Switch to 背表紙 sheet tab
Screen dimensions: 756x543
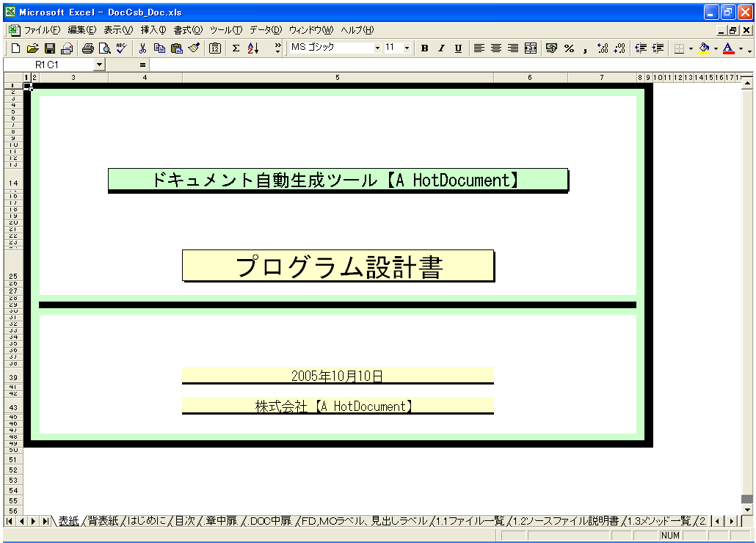click(x=103, y=521)
